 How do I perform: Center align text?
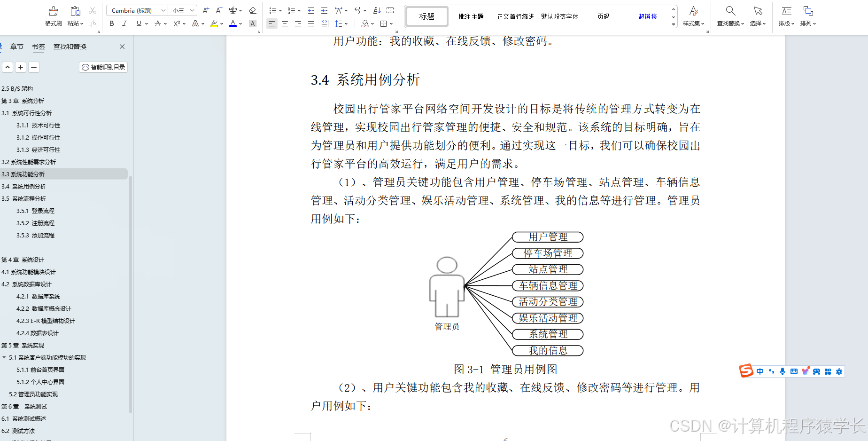pyautogui.click(x=285, y=24)
